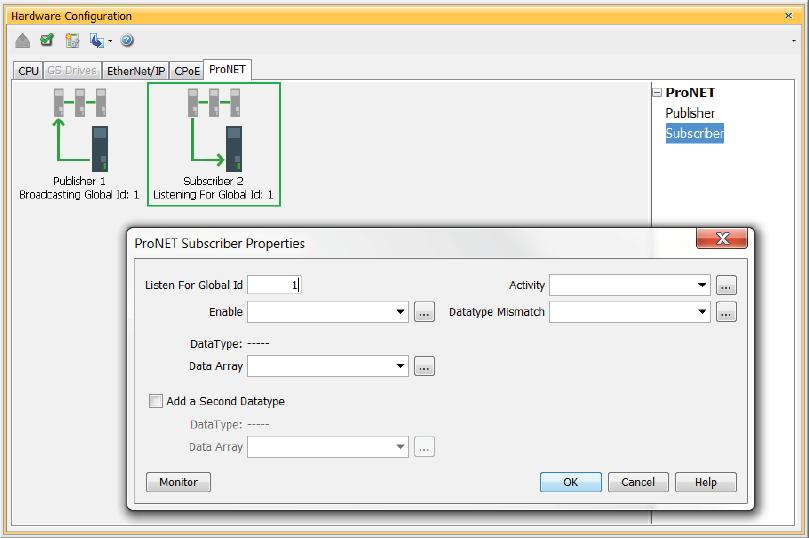The height and width of the screenshot is (538, 809).
Task: Click the Listen For Global Id field
Action: click(274, 285)
